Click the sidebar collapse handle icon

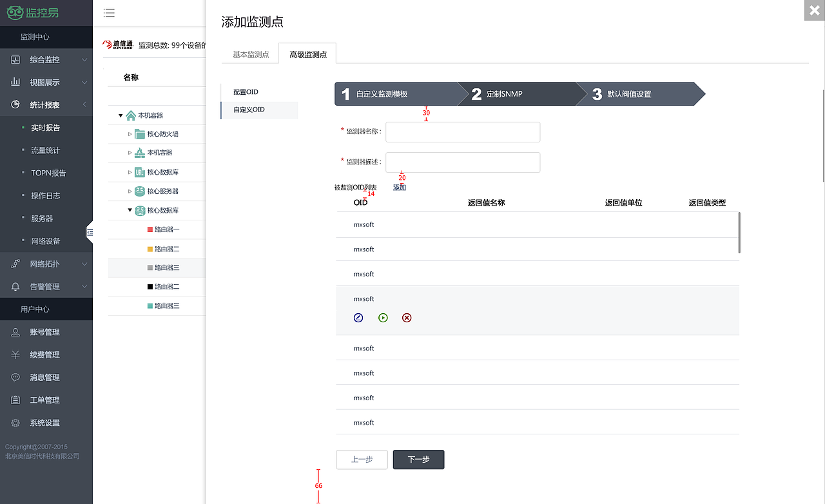click(90, 232)
